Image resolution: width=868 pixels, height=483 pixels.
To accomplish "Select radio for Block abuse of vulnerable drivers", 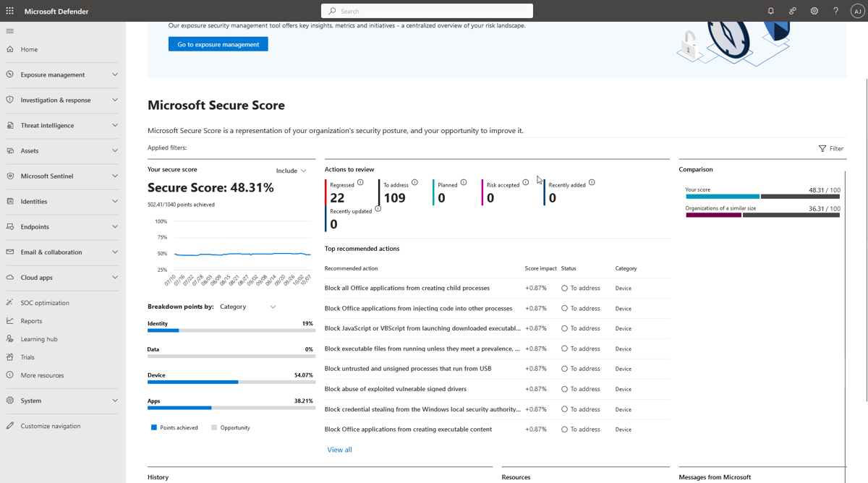I will click(x=564, y=389).
